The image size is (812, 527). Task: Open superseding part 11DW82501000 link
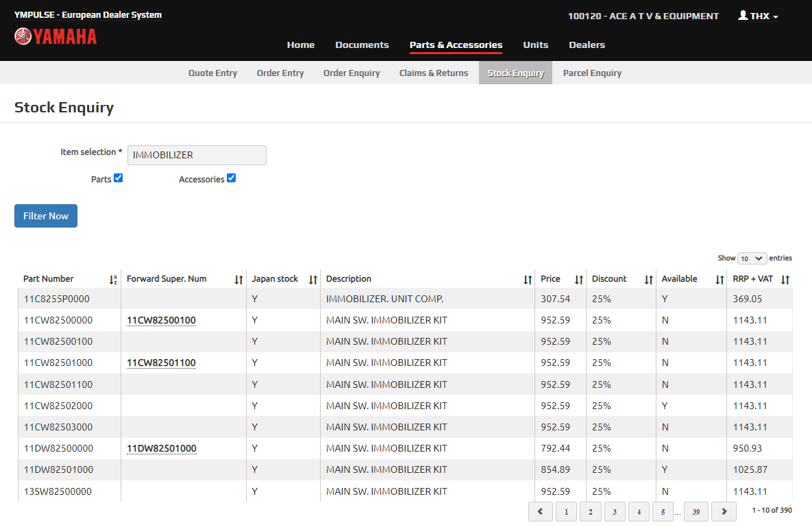click(x=162, y=448)
